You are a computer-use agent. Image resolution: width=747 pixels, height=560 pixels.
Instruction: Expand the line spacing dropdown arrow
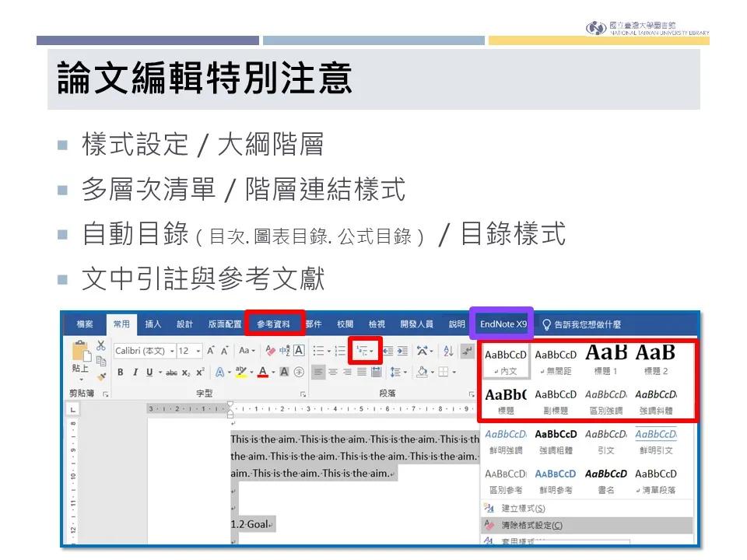click(x=405, y=371)
